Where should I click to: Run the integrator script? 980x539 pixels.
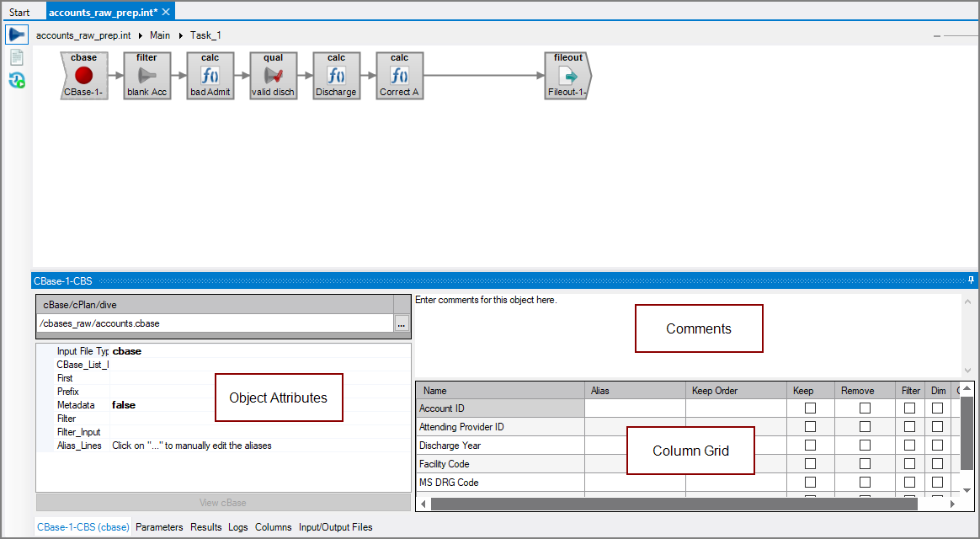pos(16,34)
